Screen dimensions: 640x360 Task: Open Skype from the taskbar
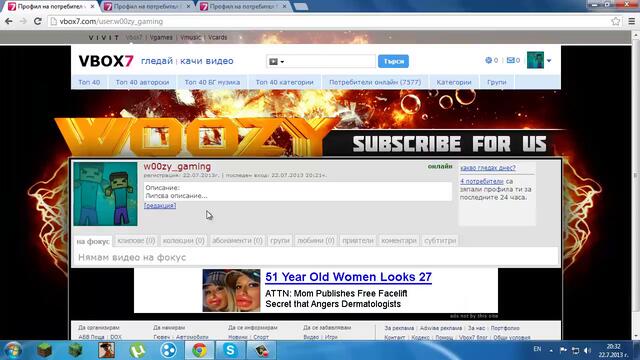pos(230,350)
